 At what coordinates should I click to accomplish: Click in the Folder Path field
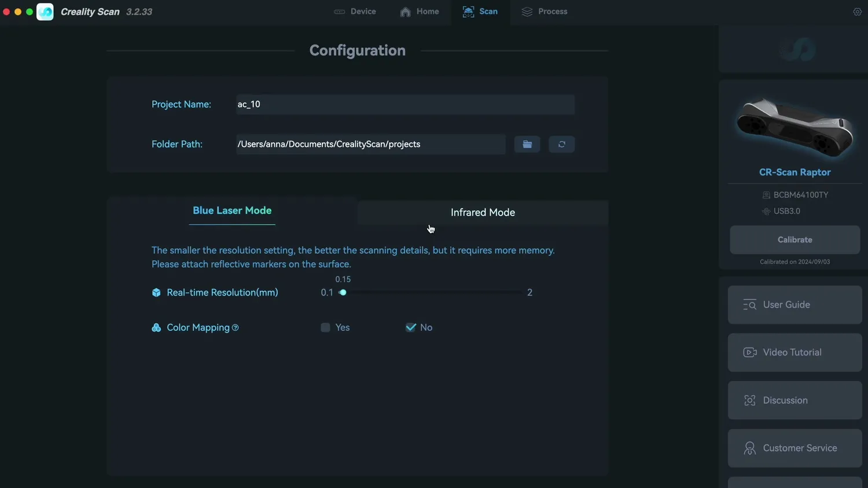coord(370,144)
